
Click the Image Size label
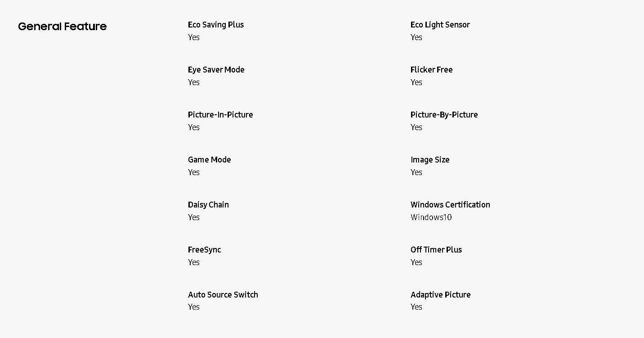pyautogui.click(x=429, y=160)
